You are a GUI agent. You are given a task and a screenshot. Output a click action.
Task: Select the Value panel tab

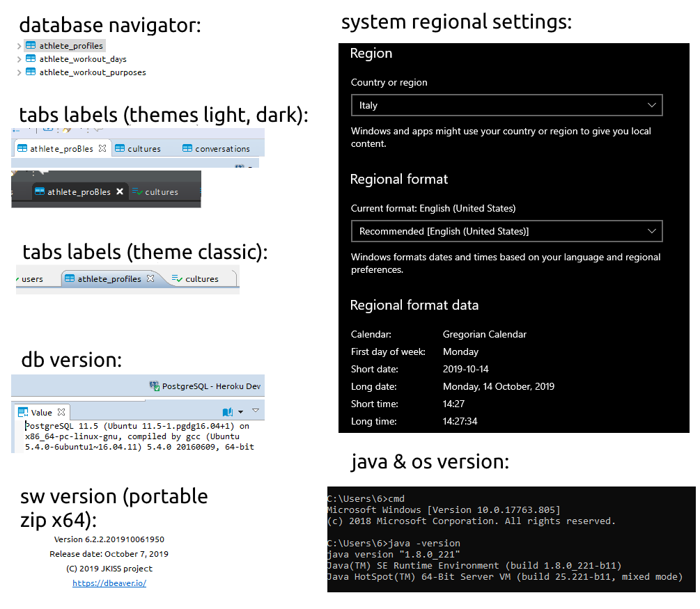tap(42, 413)
